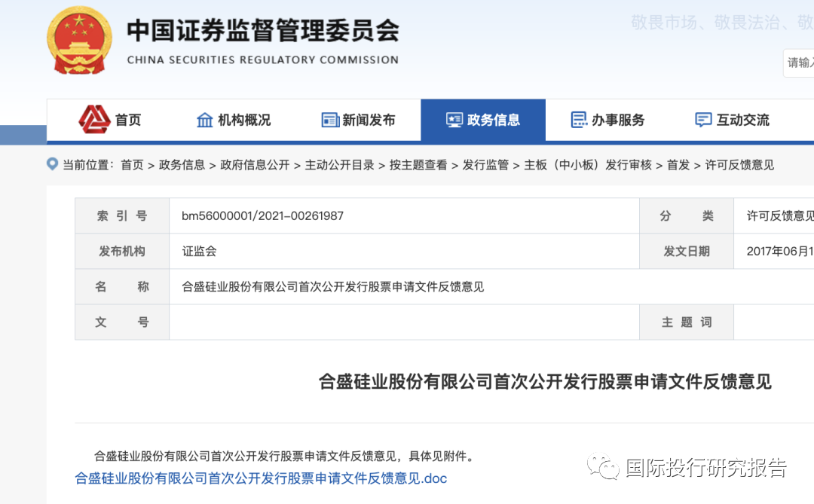Viewport: 814px width, 504px height.
Task: Click the location pin icon before 当前位置
Action: point(53,164)
